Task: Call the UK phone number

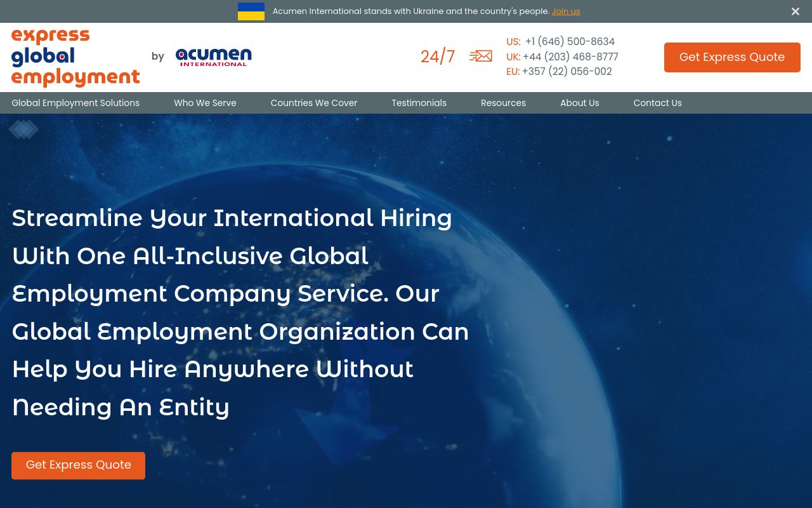Action: [x=570, y=57]
